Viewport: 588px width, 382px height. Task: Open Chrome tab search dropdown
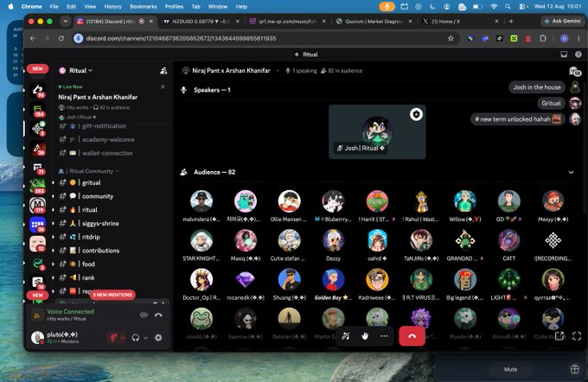pos(66,22)
